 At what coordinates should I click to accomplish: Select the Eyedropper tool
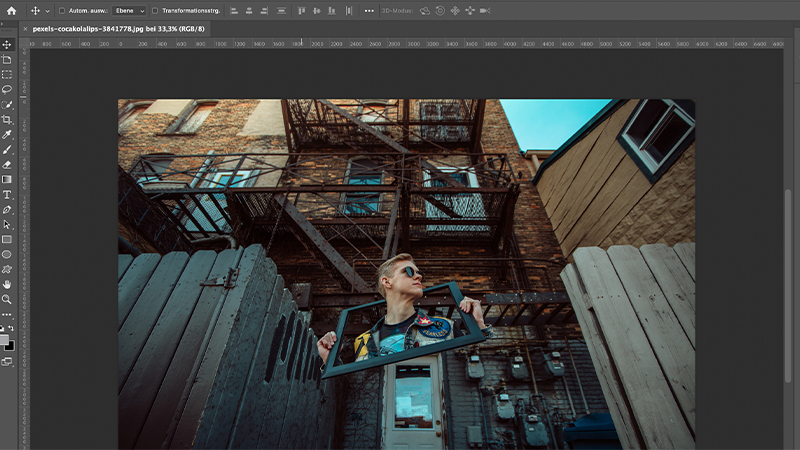[x=7, y=134]
